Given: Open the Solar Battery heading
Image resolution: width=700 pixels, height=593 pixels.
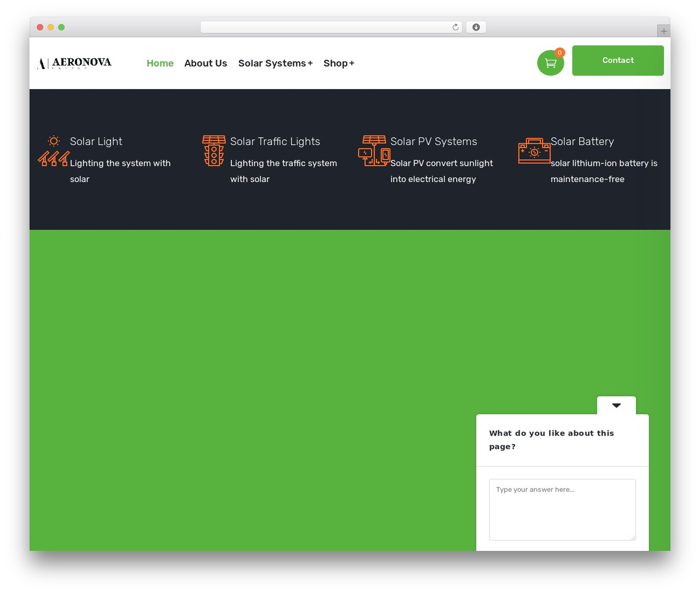Looking at the screenshot, I should pyautogui.click(x=582, y=141).
